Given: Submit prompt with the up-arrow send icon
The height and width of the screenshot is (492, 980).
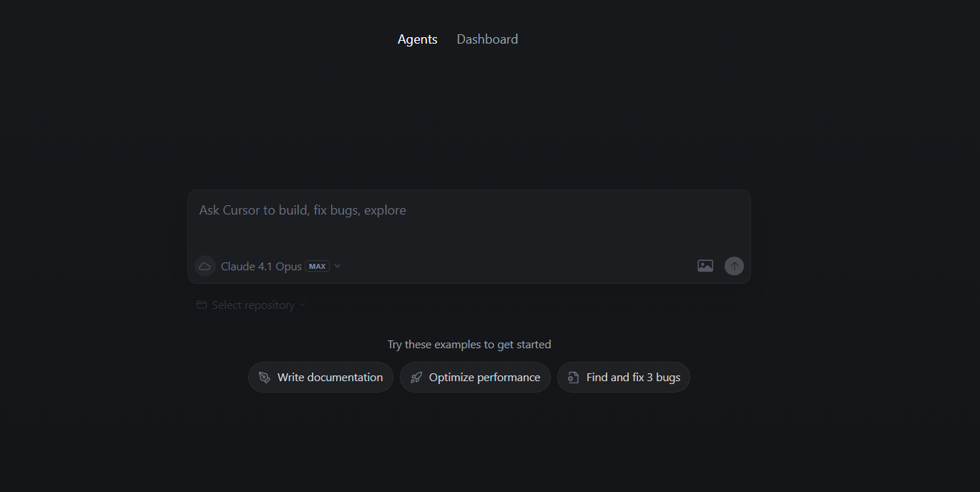Looking at the screenshot, I should point(734,266).
